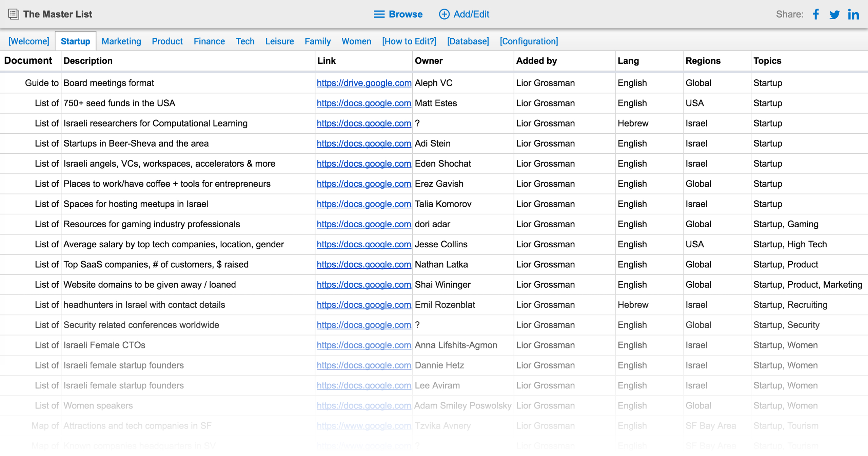Click the Browse hamburger menu icon

coord(379,14)
